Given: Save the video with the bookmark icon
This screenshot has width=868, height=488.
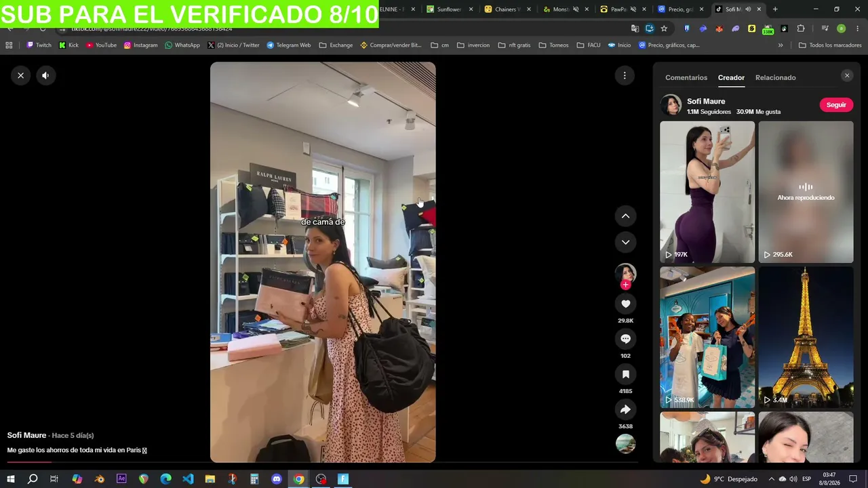Looking at the screenshot, I should pos(625,374).
